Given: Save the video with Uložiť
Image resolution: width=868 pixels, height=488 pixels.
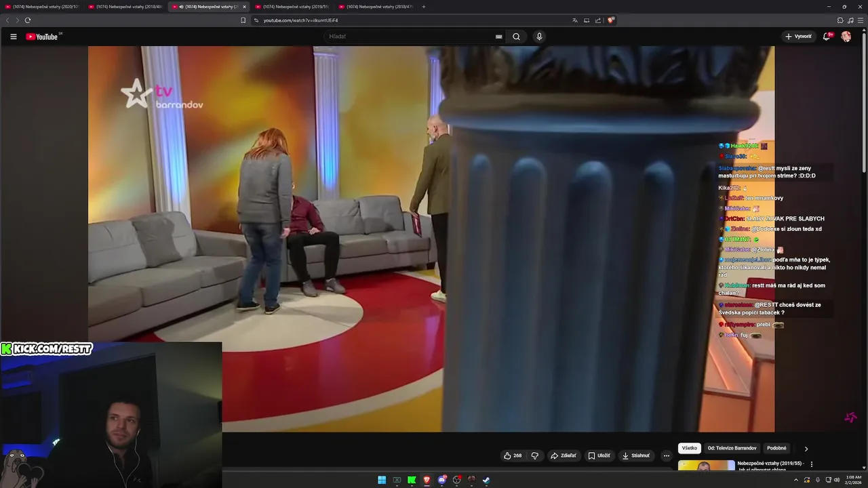Looking at the screenshot, I should 599,455.
